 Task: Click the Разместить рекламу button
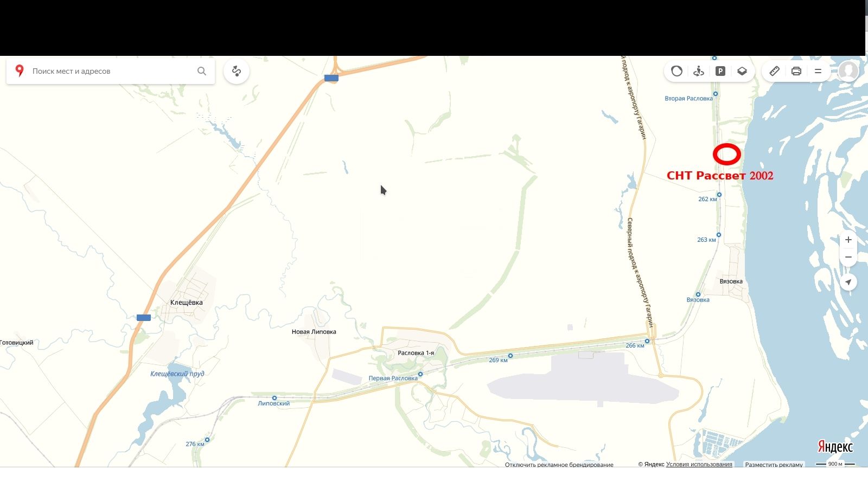point(774,465)
